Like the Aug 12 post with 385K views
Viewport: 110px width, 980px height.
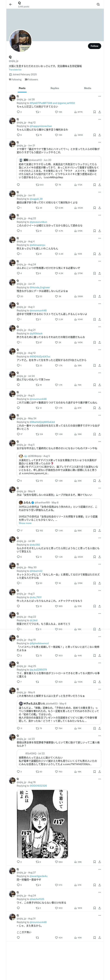tap(56, 135)
